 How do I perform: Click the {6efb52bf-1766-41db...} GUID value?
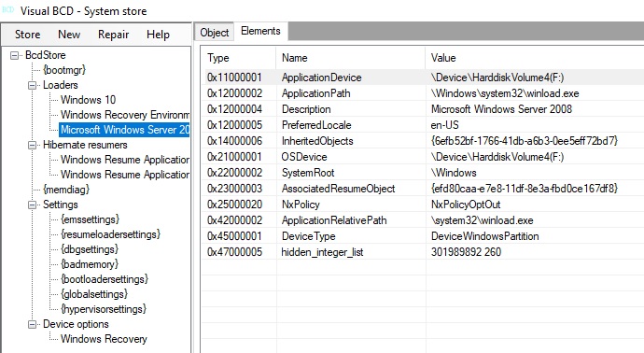(x=525, y=141)
